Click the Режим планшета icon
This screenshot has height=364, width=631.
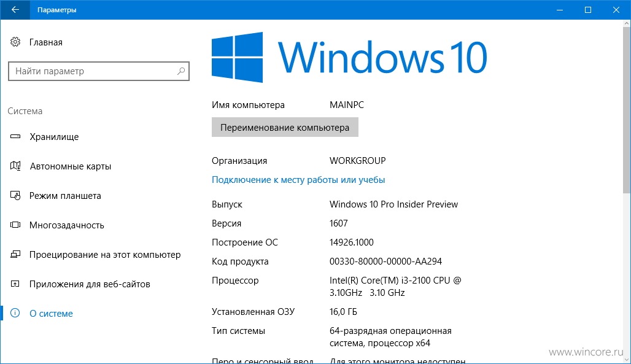[x=15, y=196]
